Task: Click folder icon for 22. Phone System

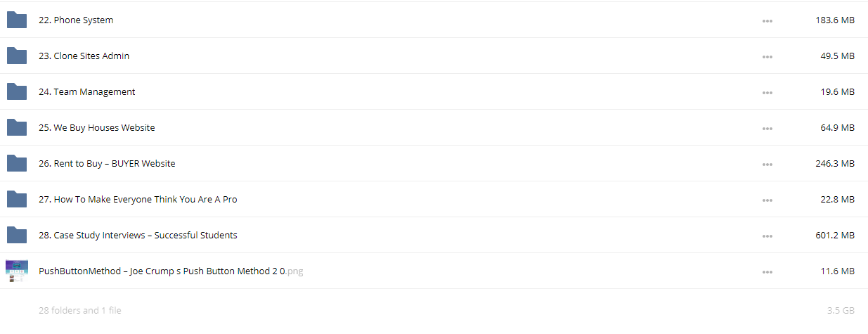Action: (x=17, y=20)
